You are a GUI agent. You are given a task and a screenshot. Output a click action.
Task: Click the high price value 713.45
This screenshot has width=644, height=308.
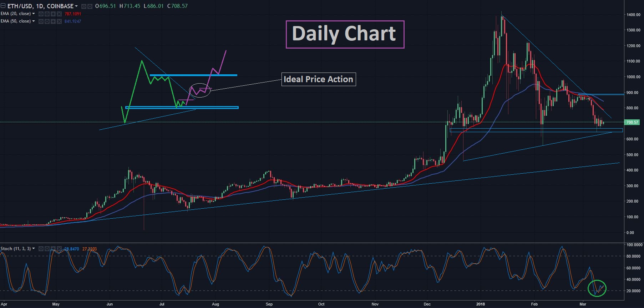[x=132, y=6]
